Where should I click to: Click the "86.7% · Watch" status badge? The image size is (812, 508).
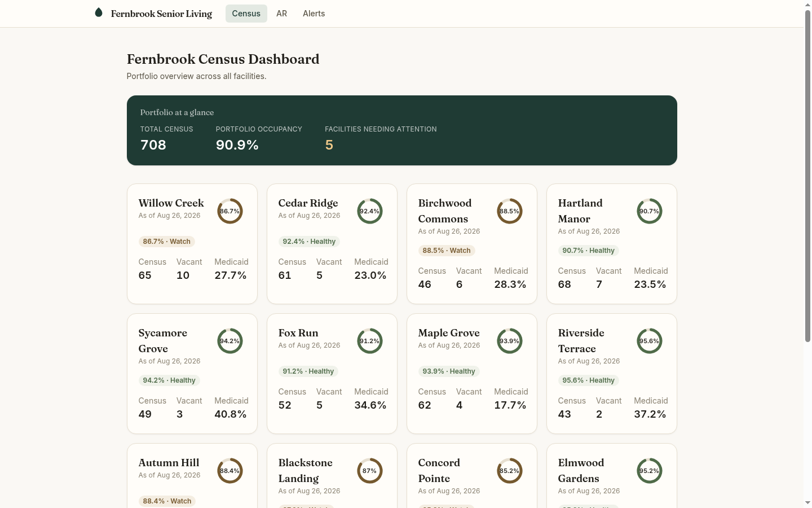(x=167, y=242)
